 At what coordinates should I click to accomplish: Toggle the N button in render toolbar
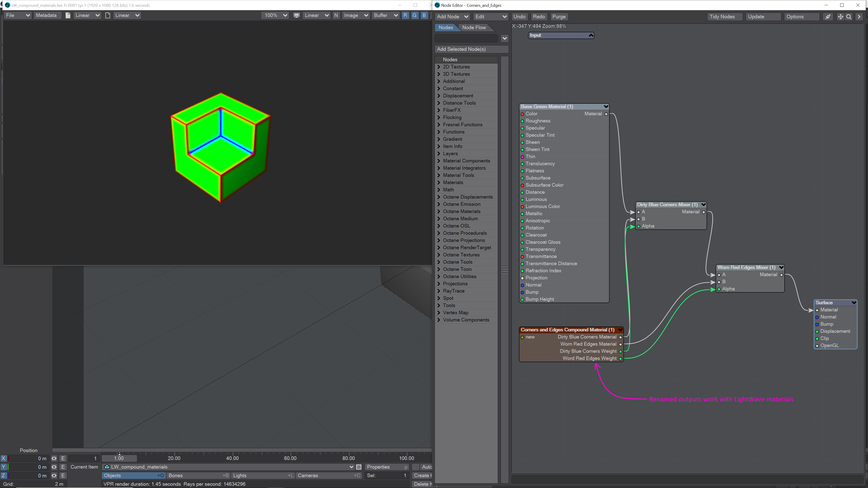click(x=336, y=15)
